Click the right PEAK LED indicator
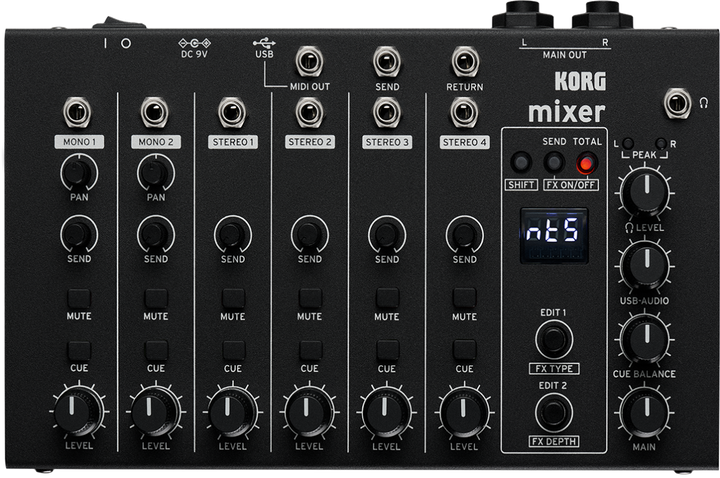The width and height of the screenshot is (720, 478). (661, 143)
